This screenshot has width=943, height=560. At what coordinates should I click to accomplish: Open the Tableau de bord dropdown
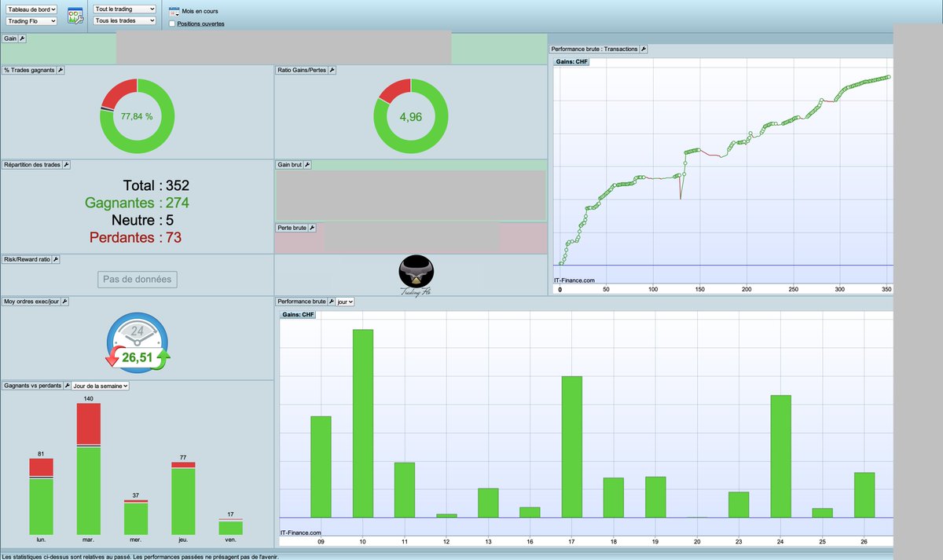31,9
